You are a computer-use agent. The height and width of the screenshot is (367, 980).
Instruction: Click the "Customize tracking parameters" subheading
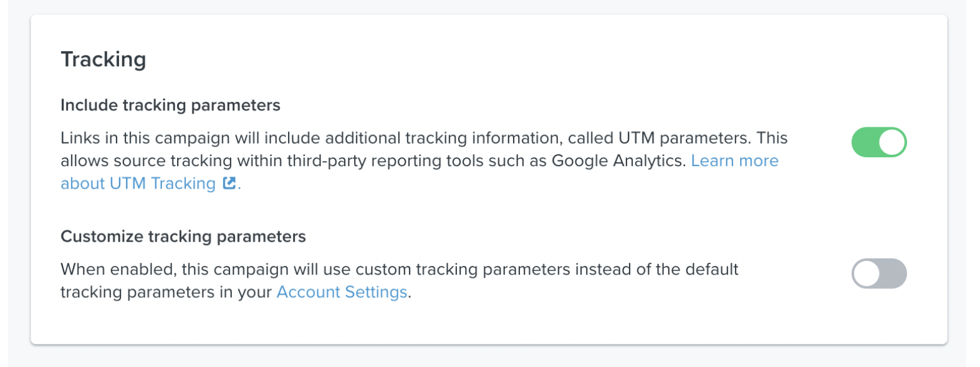point(183,237)
